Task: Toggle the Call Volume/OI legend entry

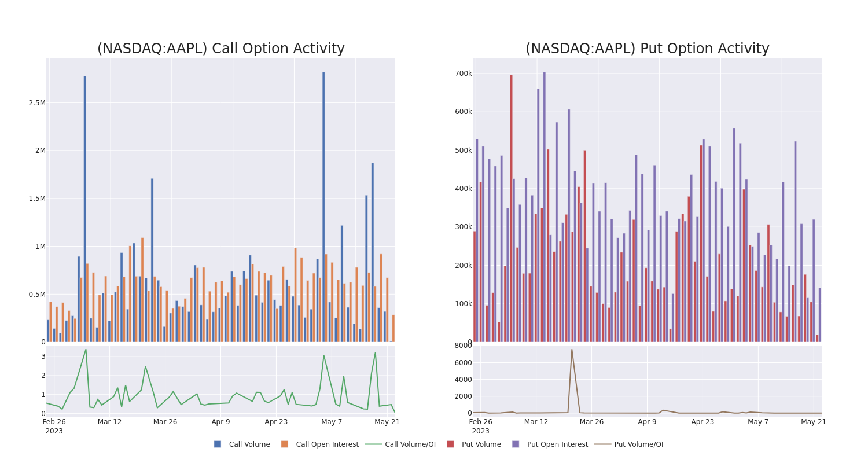Action: point(400,444)
